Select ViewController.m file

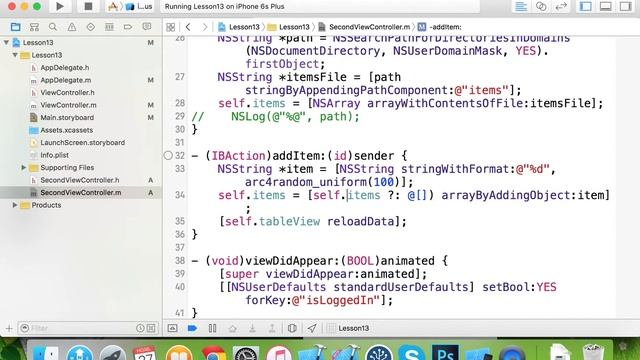tap(68, 105)
